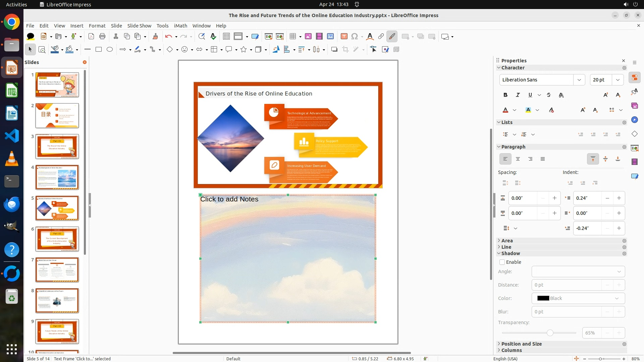
Task: Click the Crop Image tool
Action: (345, 50)
